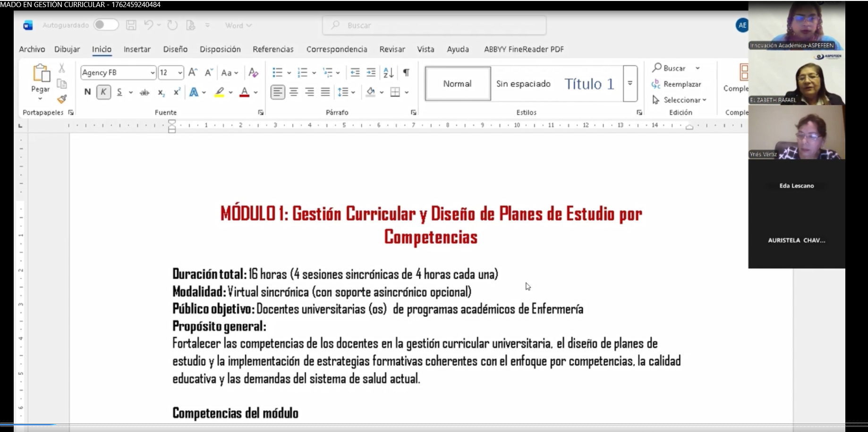Click the Sort A-Z icon
868x432 pixels.
[388, 72]
